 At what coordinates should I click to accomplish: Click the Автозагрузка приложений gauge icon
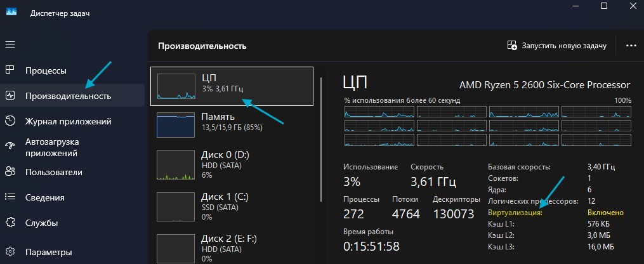pos(10,147)
